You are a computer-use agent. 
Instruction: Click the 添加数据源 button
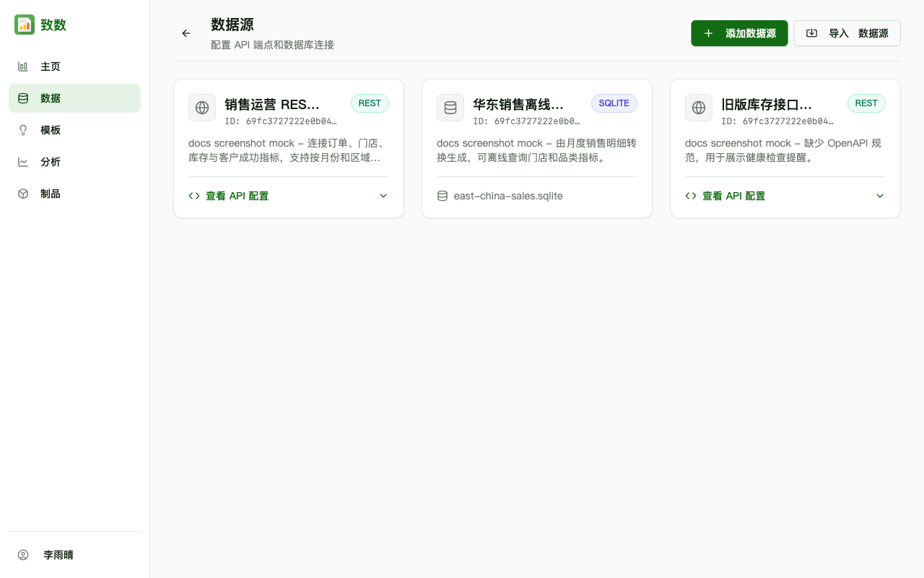[x=739, y=33]
